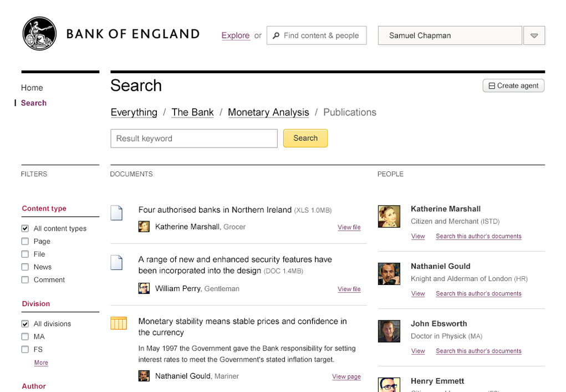The width and height of the screenshot is (566, 392).
Task: Click the John Ebsworth name heading
Action: [x=439, y=324]
